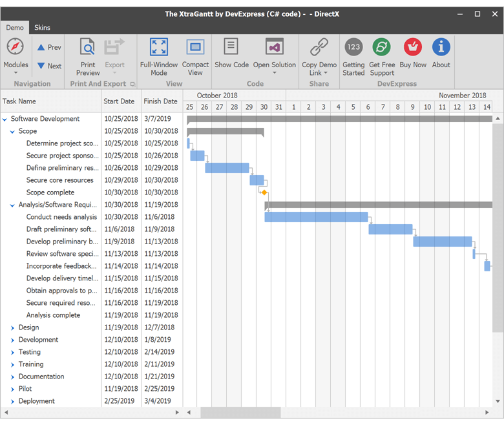Switch to Full-Window Mode
The height and width of the screenshot is (425, 504).
159,57
